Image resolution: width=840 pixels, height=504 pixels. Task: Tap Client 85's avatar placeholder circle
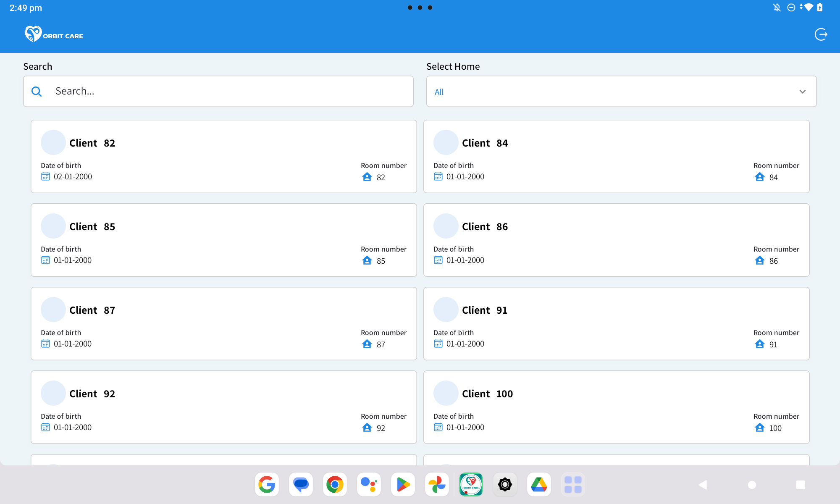[x=53, y=226]
